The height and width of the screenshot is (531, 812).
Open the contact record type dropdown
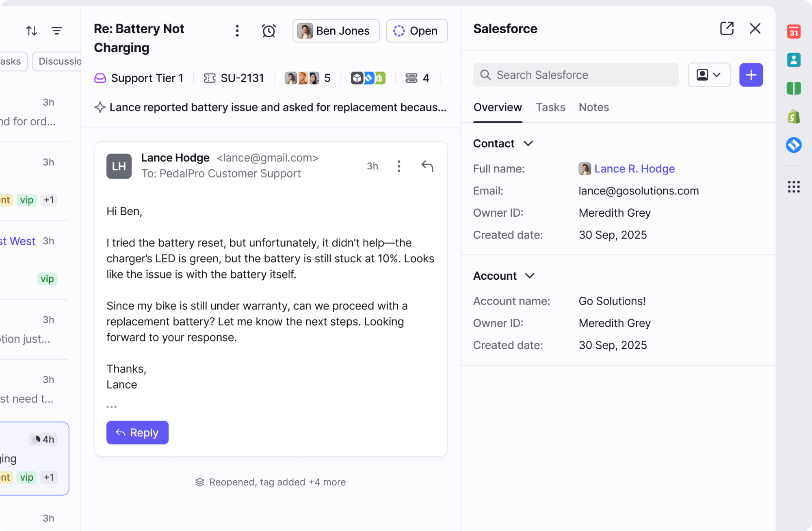[709, 75]
